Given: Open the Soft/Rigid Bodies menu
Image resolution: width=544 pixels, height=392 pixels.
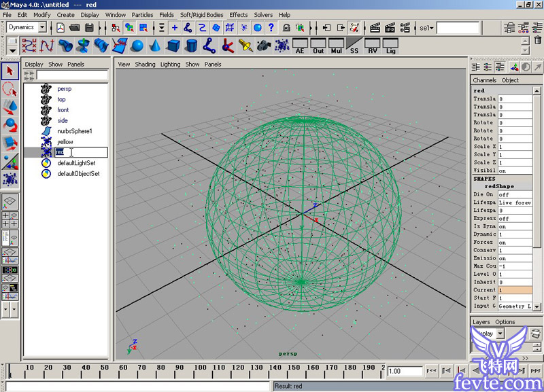Looking at the screenshot, I should [x=201, y=14].
